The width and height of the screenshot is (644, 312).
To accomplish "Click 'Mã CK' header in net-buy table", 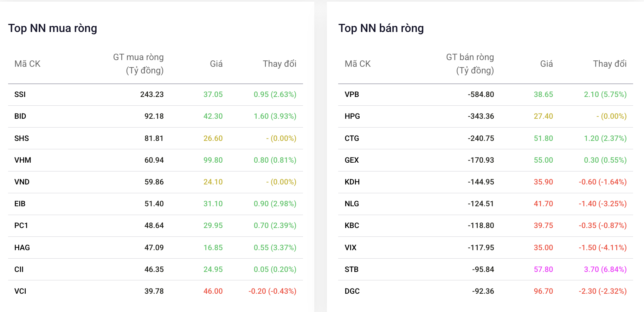I will 27,64.
